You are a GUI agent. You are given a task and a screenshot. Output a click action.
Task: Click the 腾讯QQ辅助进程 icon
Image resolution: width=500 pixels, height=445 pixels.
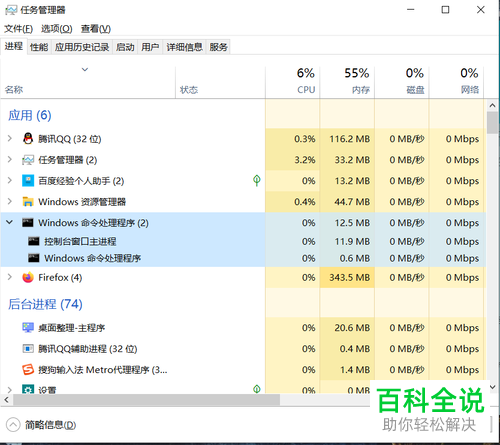pyautogui.click(x=28, y=349)
